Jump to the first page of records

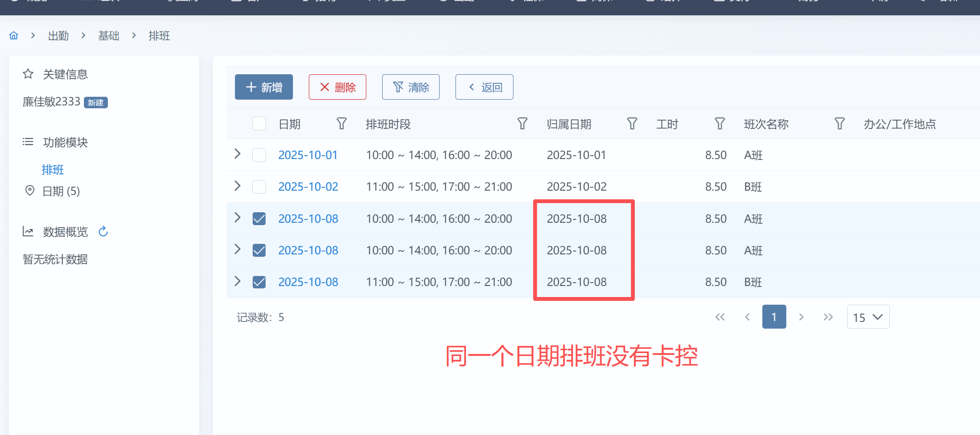click(720, 317)
